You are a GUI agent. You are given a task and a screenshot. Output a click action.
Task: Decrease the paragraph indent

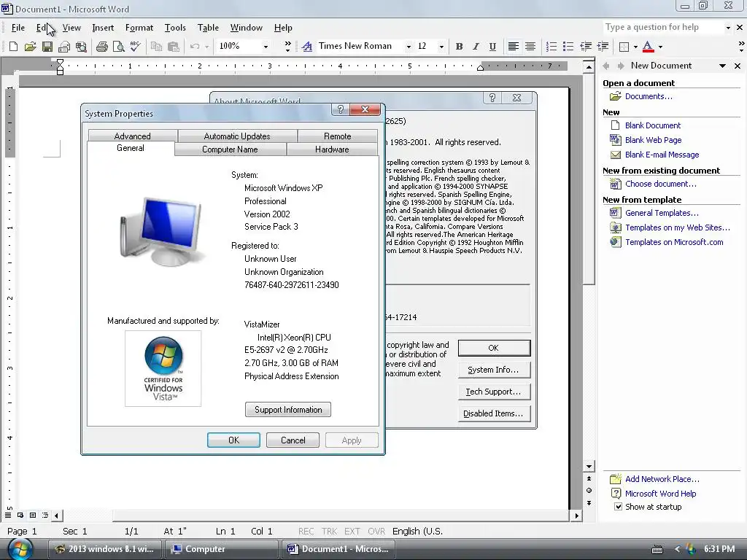[586, 46]
